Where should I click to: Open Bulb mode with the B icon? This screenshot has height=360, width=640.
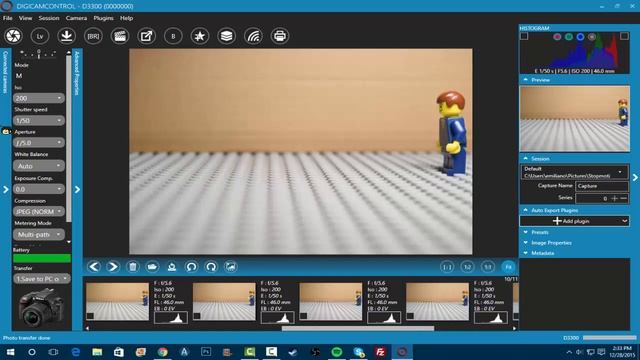click(x=173, y=36)
